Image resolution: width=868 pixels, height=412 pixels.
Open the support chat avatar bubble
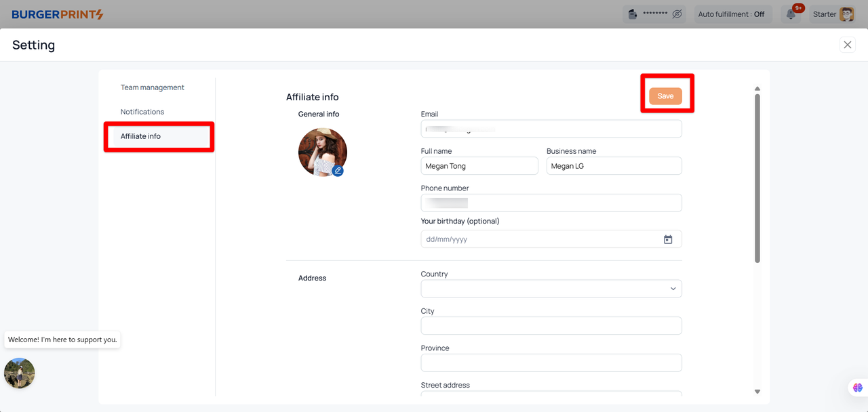tap(20, 373)
